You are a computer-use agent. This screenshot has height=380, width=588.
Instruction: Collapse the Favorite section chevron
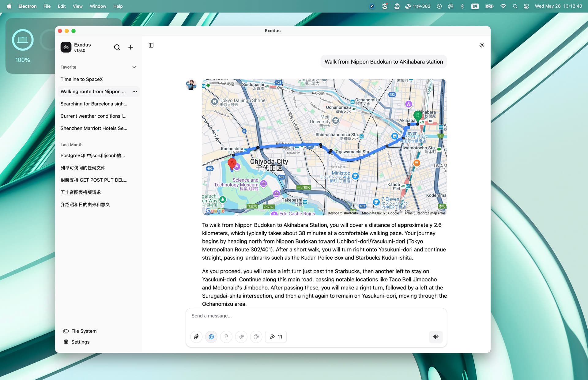click(x=134, y=67)
